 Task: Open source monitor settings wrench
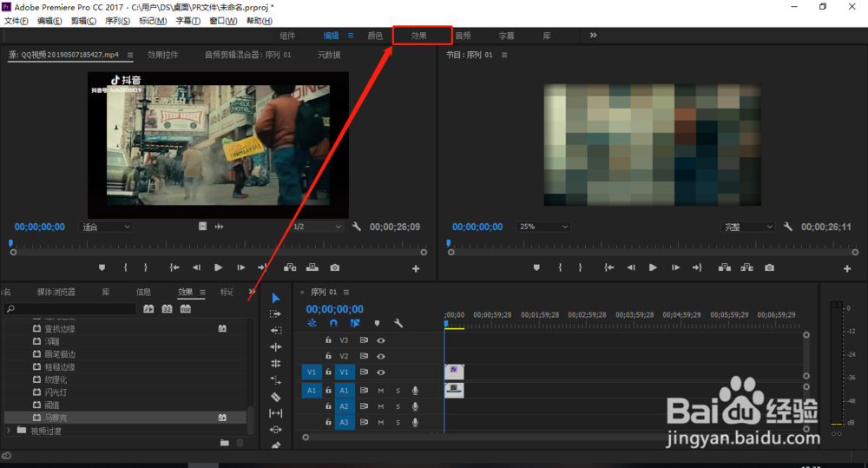click(357, 227)
